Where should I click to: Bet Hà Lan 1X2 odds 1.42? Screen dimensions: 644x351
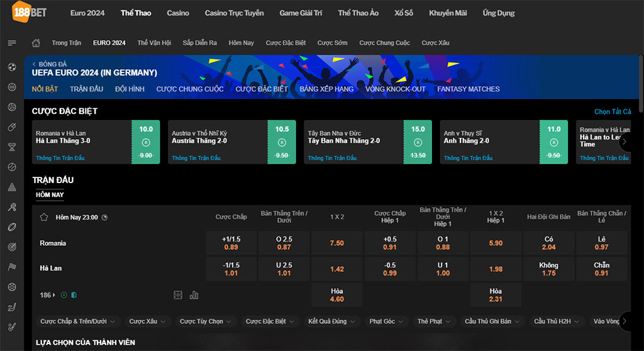[337, 269]
